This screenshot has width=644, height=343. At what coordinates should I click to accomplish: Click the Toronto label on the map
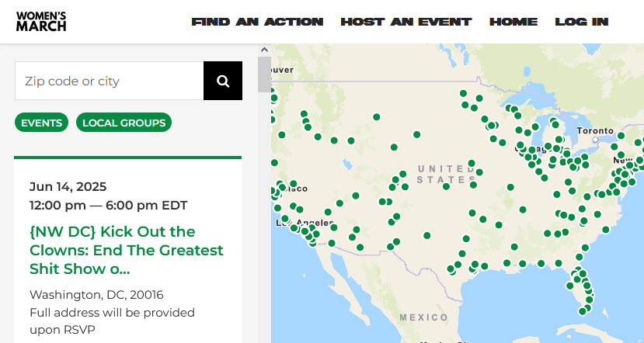596,131
